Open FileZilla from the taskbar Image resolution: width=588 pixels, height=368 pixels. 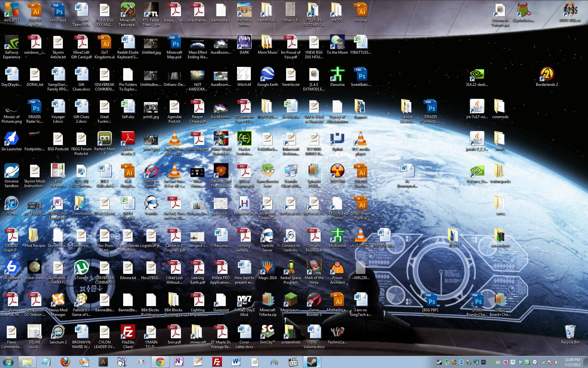(217, 362)
